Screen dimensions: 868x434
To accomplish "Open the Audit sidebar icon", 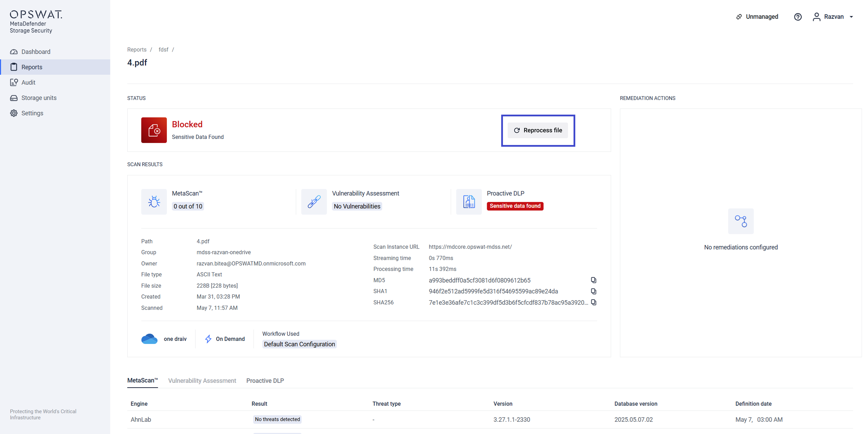I will click(x=14, y=82).
